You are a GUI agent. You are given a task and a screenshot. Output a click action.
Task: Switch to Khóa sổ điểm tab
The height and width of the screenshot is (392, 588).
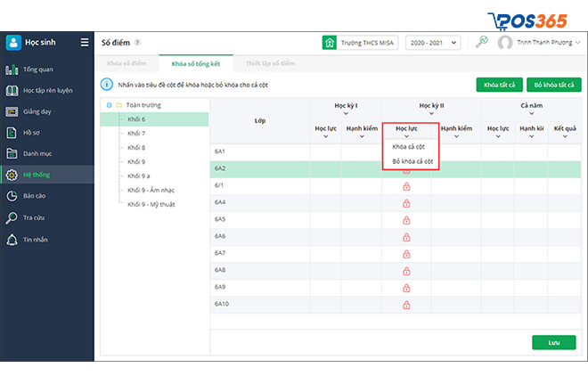tap(127, 63)
